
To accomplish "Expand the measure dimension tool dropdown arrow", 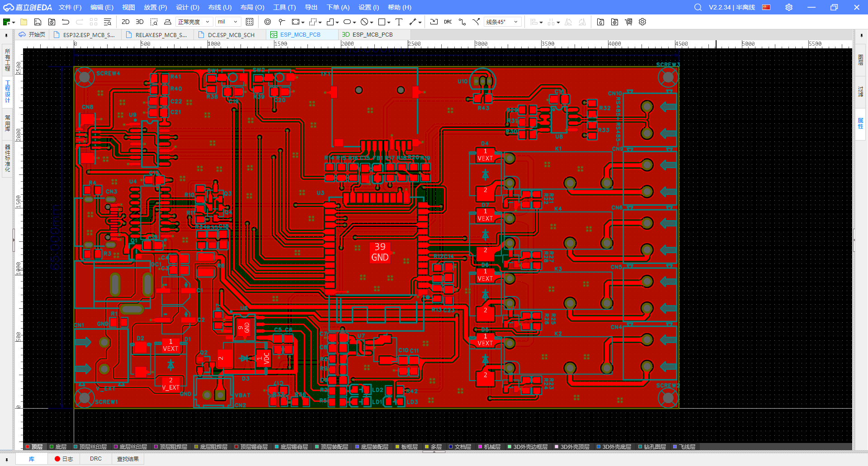I will (x=420, y=22).
